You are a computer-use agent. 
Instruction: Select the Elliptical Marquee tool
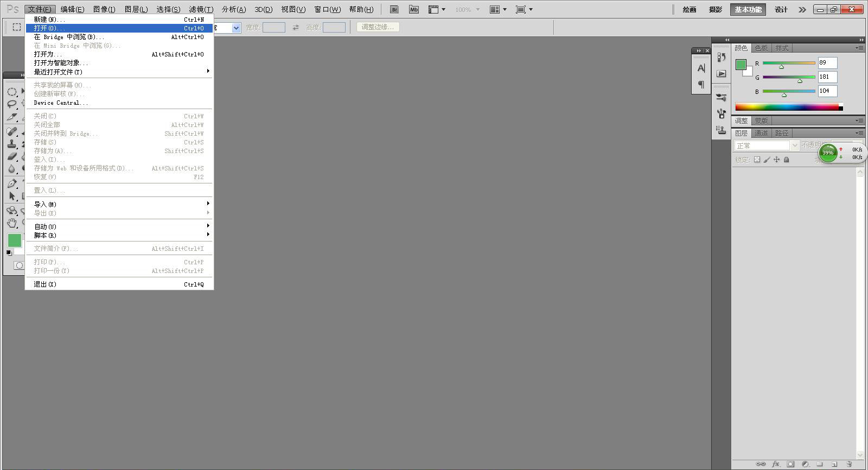point(12,92)
